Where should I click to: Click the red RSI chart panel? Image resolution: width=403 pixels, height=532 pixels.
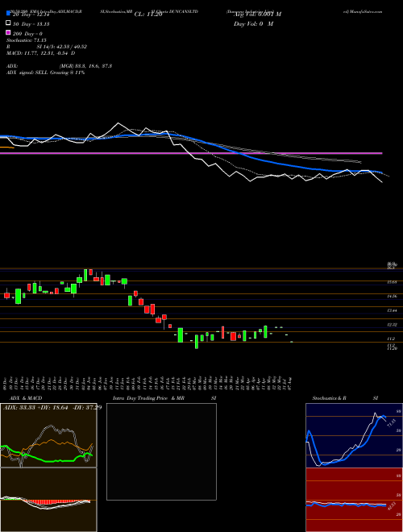[x=354, y=500]
